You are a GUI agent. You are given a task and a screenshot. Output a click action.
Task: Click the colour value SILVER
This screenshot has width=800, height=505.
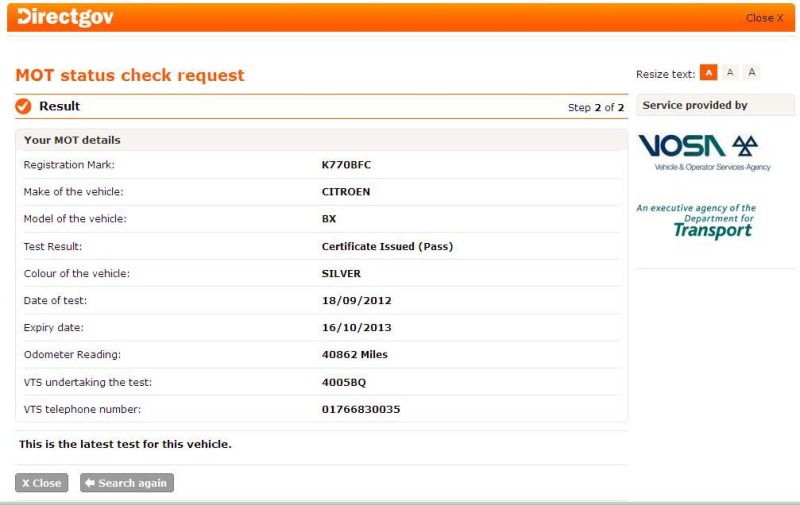pyautogui.click(x=341, y=273)
